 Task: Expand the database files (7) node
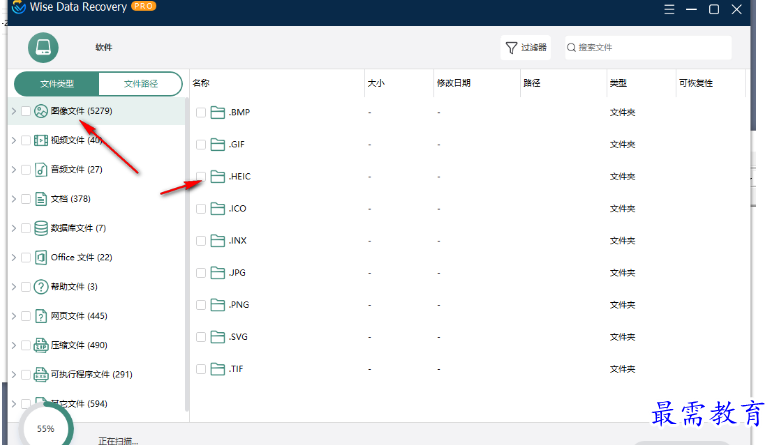14,228
